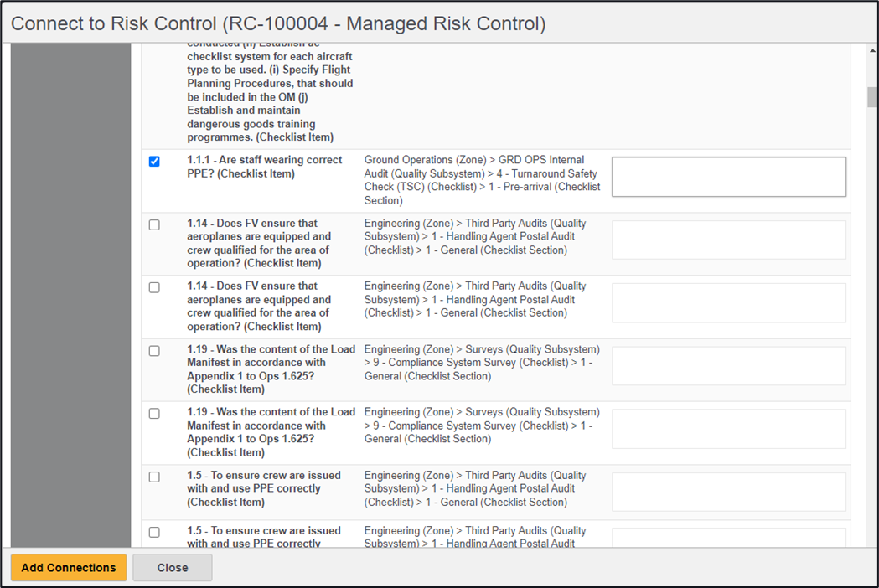Click the vertical scrollbar thumb
The width and height of the screenshot is (879, 588).
[872, 96]
